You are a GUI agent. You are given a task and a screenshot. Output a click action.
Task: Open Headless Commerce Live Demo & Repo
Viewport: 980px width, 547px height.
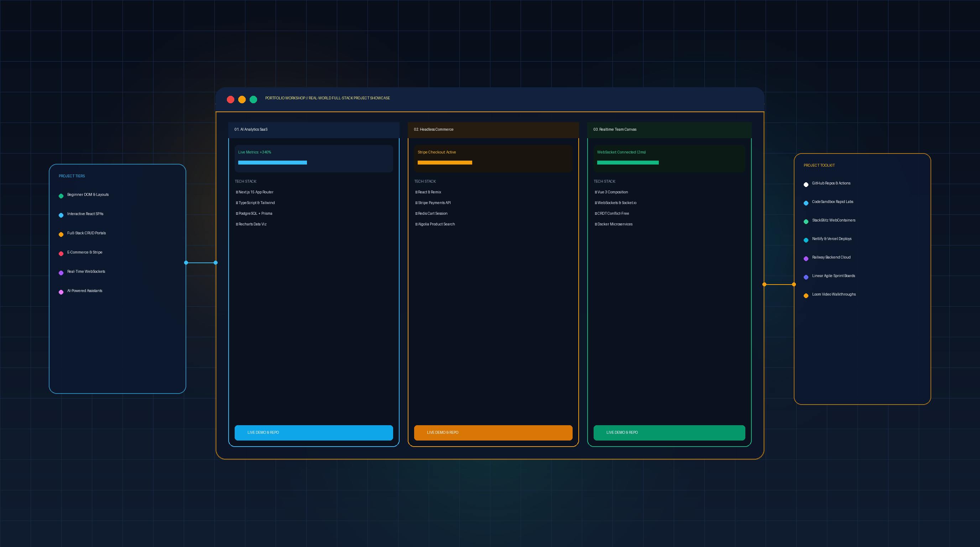pos(493,432)
